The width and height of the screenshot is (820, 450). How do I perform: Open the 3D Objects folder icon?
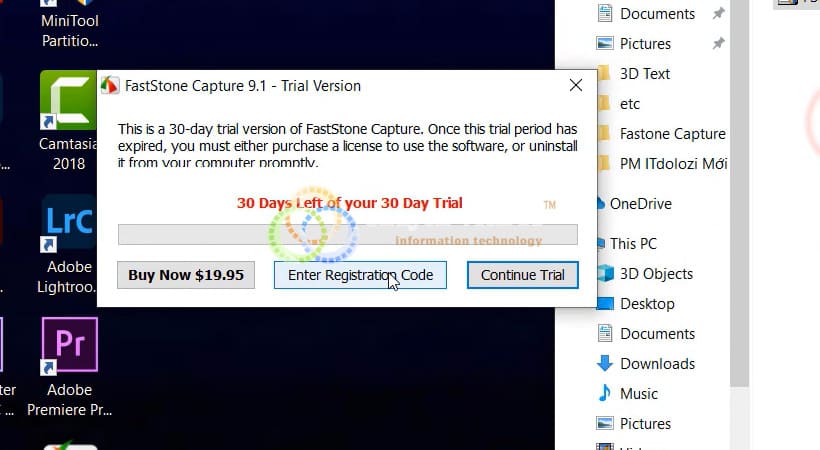coord(605,274)
